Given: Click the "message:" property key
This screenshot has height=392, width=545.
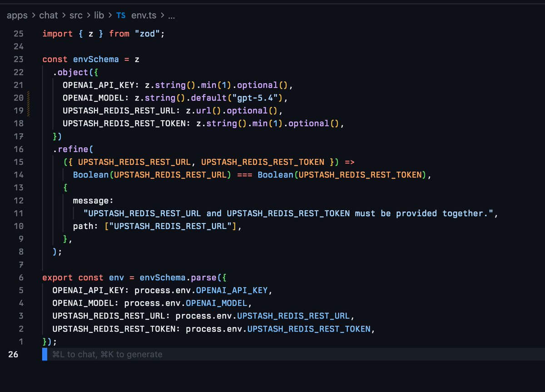Looking at the screenshot, I should pos(93,200).
